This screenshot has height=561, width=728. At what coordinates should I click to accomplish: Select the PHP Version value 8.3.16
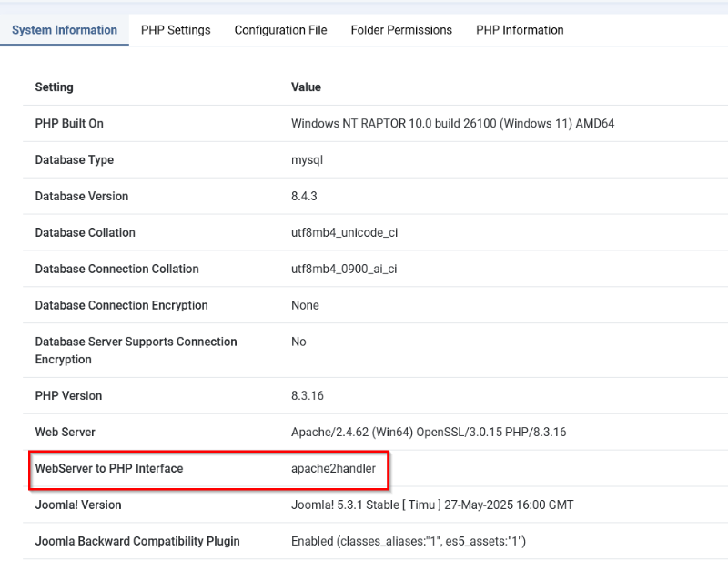[x=308, y=396]
